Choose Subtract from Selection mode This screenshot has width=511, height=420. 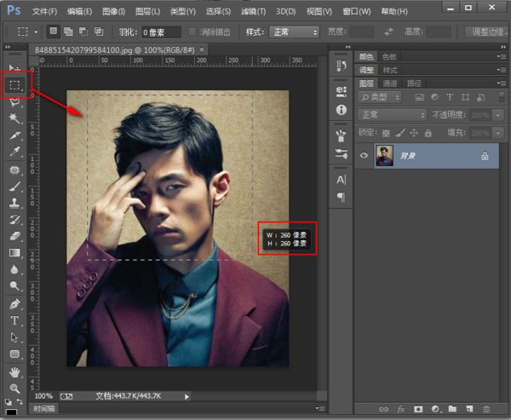coord(83,32)
